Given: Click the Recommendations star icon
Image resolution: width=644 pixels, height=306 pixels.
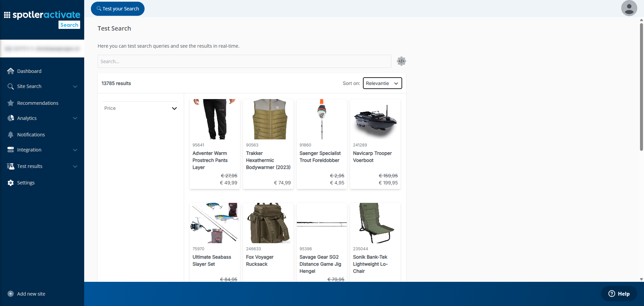Looking at the screenshot, I should [x=11, y=103].
